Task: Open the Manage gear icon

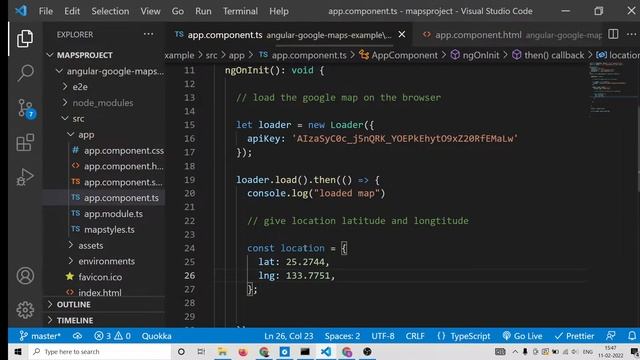Action: 25,310
